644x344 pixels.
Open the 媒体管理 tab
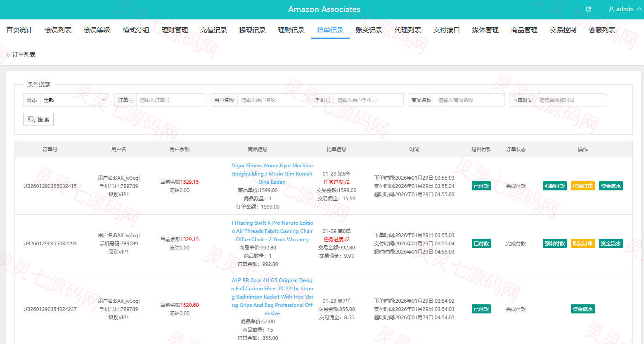point(485,30)
